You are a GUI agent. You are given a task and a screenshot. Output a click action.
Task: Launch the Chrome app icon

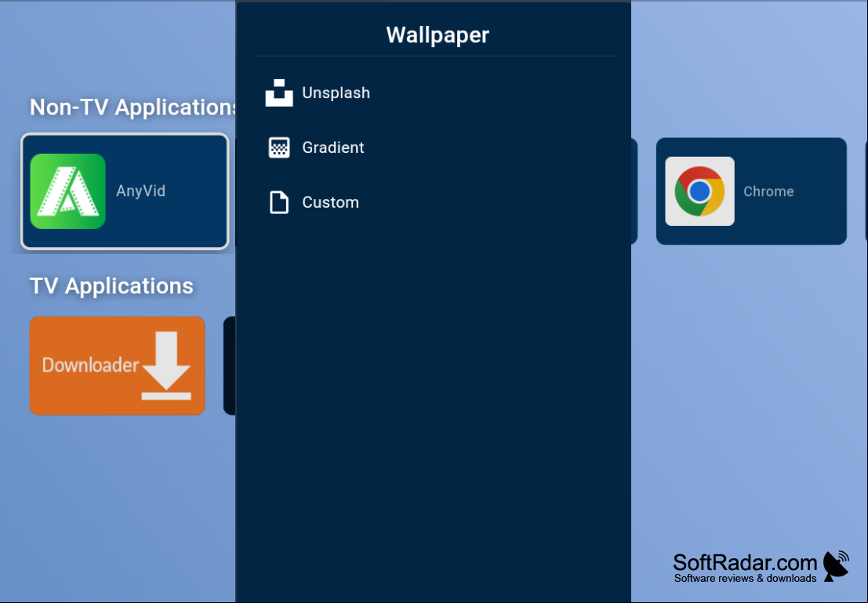699,191
